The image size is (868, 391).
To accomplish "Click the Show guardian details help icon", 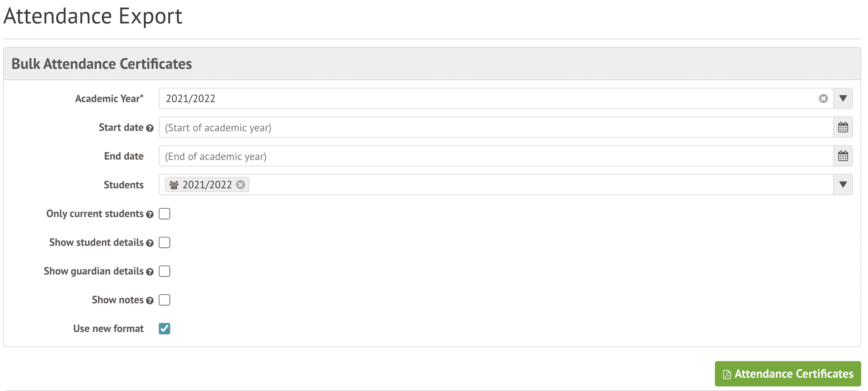I will (150, 272).
